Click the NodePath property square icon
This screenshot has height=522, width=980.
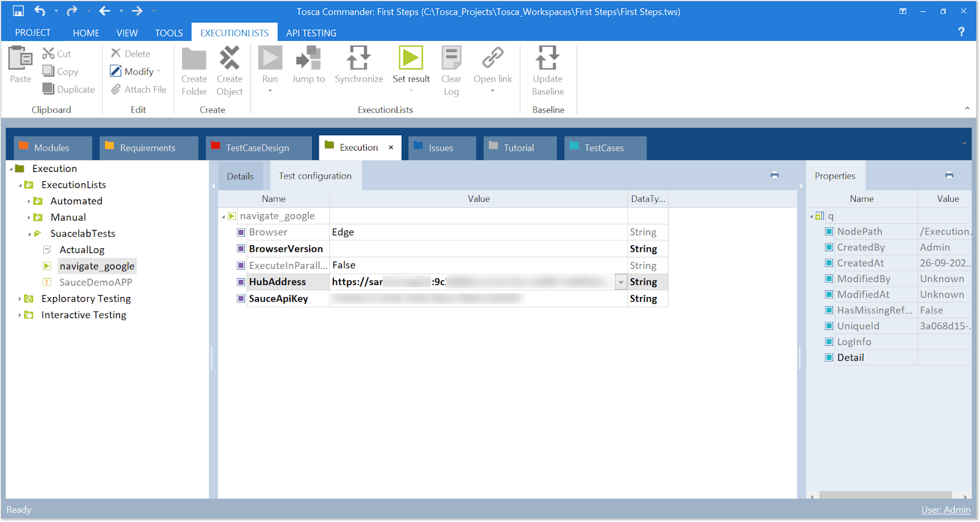pos(829,232)
